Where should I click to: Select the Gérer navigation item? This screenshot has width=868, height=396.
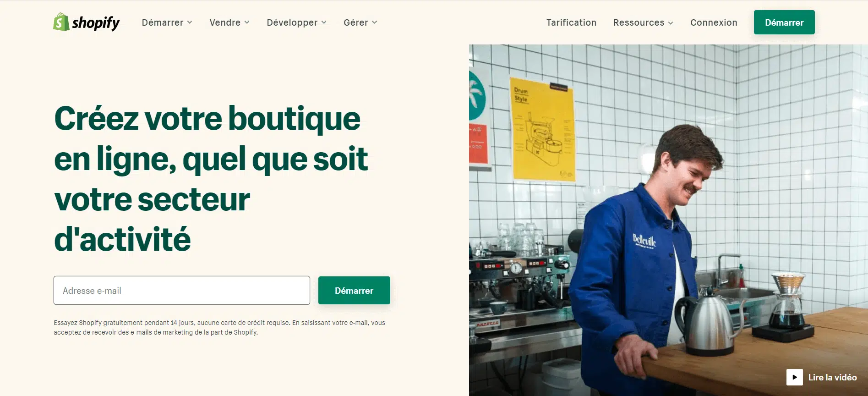(356, 22)
